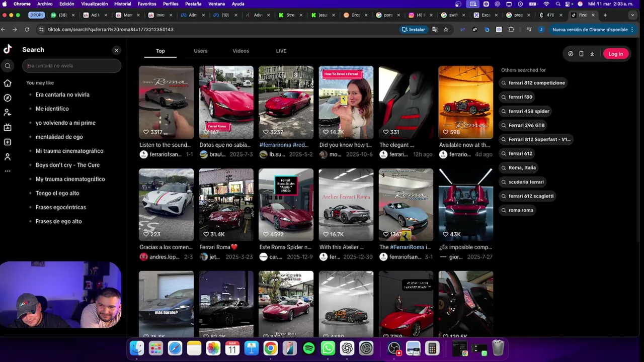Select suggestion Boys don't cry - The Cure
Screen dimensions: 644x362
pyautogui.click(x=67, y=165)
